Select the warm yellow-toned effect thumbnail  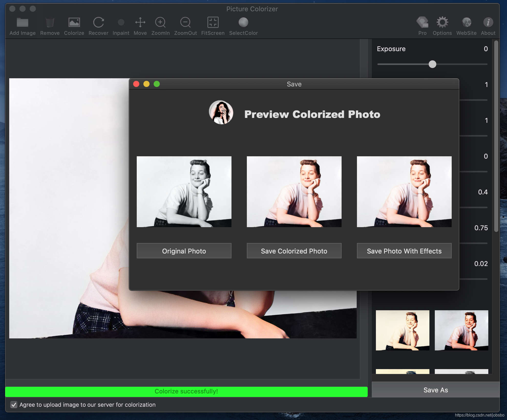click(x=403, y=330)
